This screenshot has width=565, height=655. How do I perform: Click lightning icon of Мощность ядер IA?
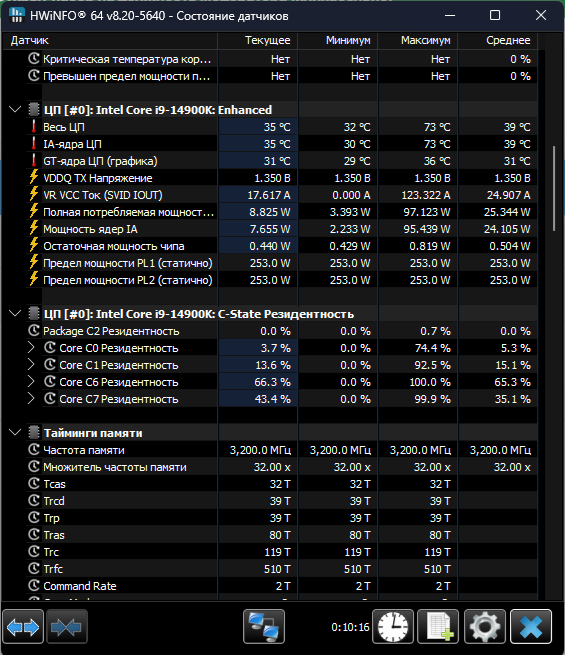click(x=34, y=229)
